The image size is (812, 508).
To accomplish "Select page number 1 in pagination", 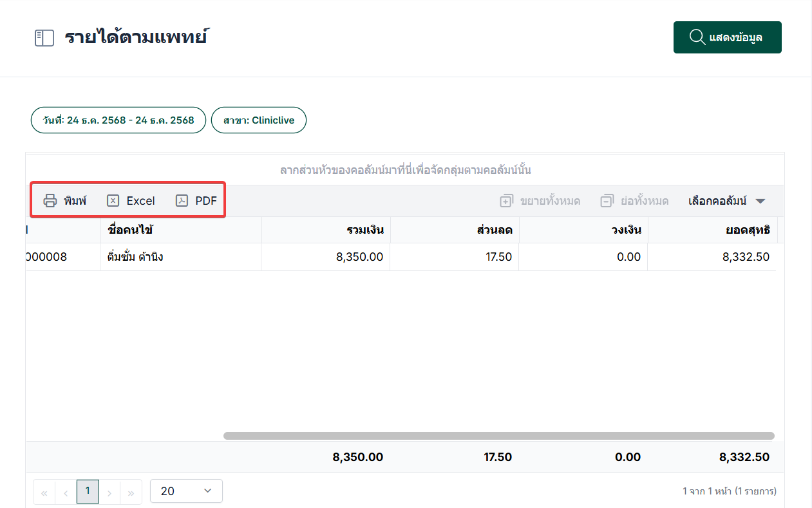I will pos(88,491).
